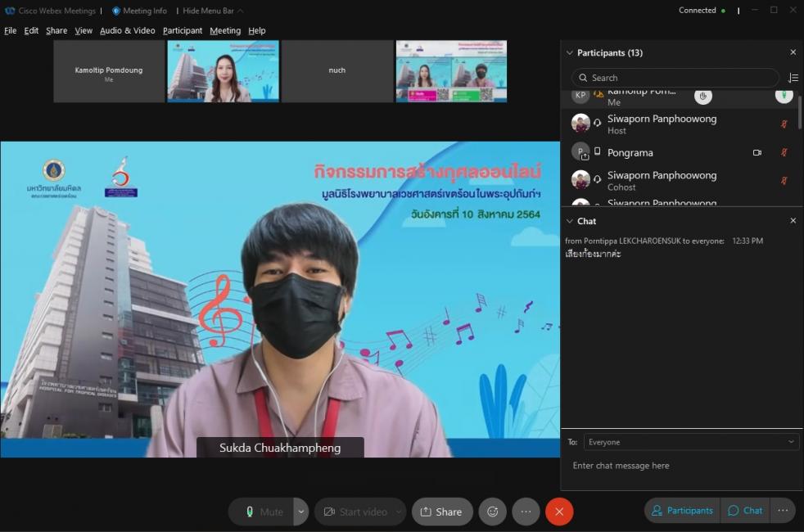Collapse the Chat panel chevron
The height and width of the screenshot is (532, 804).
pos(569,222)
